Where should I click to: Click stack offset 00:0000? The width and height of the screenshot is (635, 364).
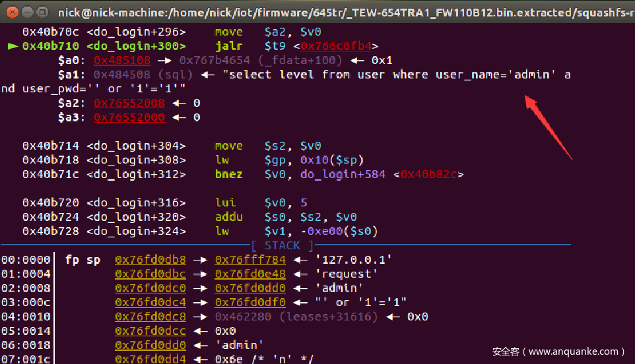click(x=26, y=260)
